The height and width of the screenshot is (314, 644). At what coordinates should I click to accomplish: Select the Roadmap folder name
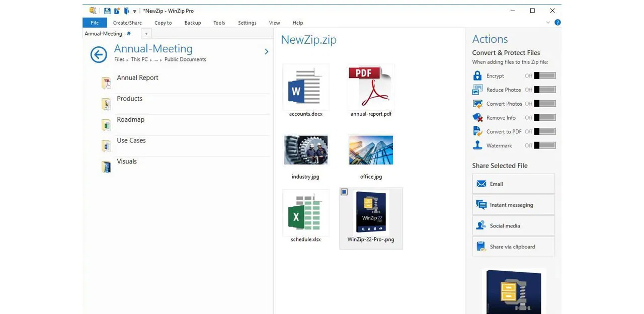click(x=130, y=120)
